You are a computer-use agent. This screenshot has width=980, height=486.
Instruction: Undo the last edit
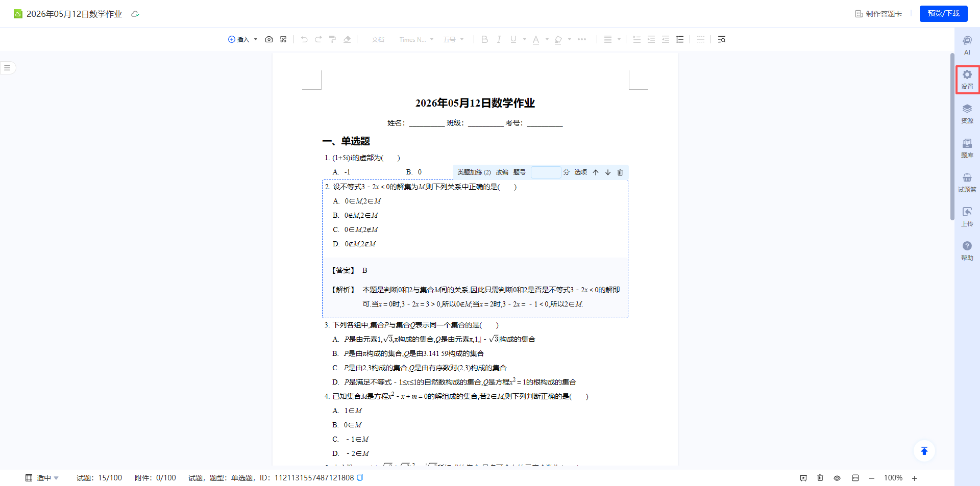(x=304, y=39)
